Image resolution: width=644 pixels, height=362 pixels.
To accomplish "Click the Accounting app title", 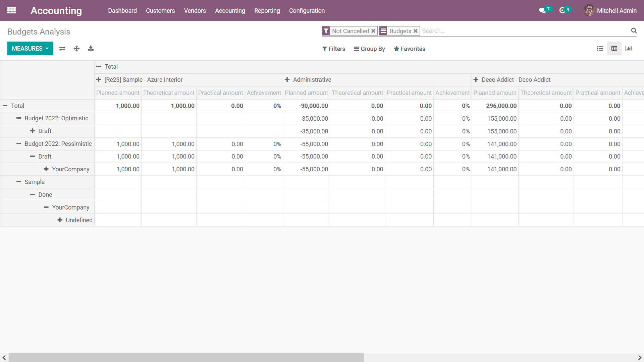I will point(56,11).
